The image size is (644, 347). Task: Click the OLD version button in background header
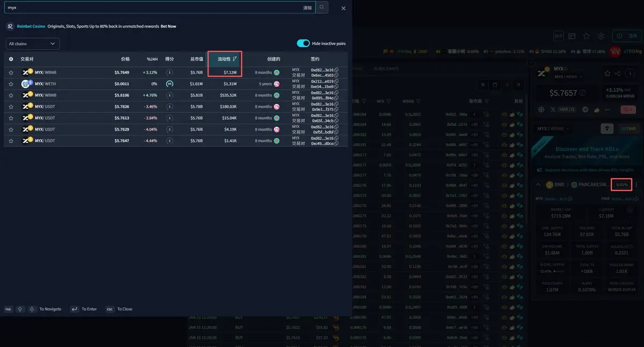pos(558,36)
